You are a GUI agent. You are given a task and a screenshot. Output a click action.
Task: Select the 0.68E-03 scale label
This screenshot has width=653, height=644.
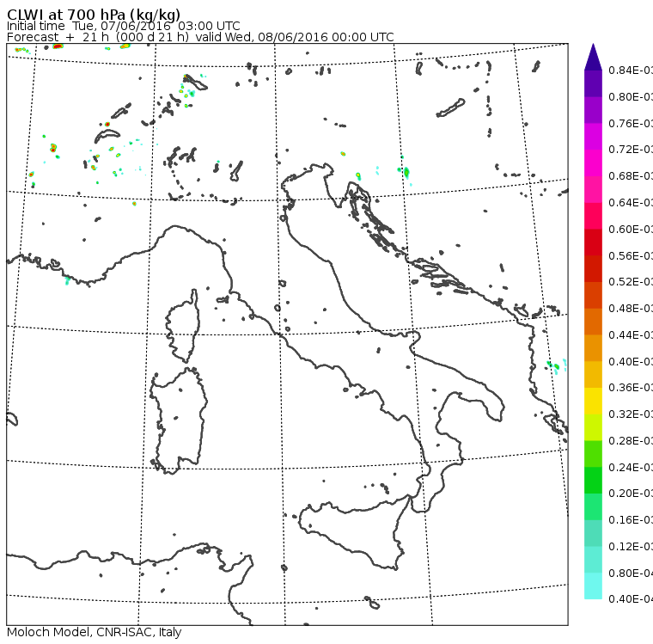pos(631,176)
